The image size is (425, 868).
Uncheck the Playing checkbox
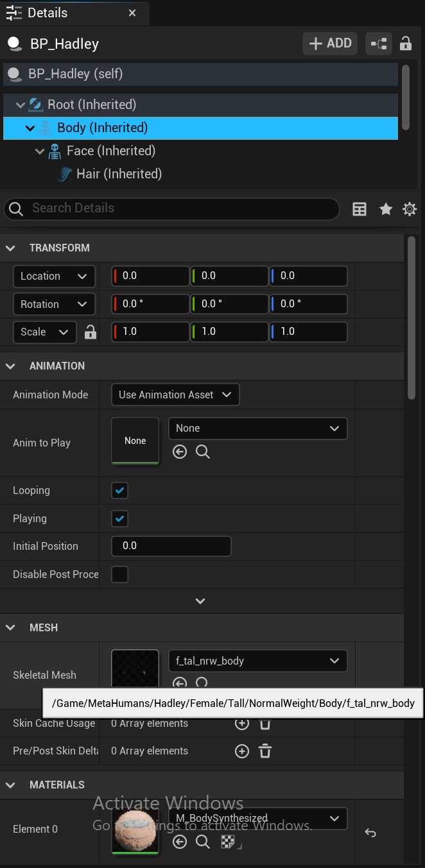120,518
